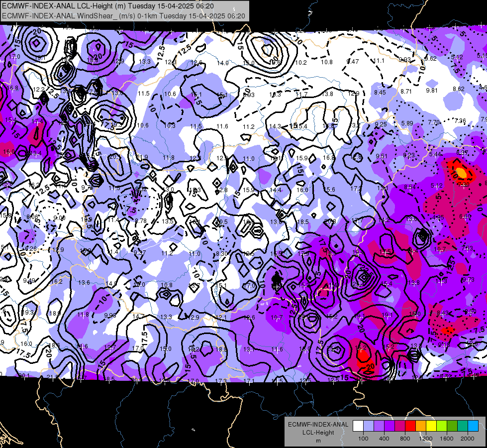Click the grid value 5.44
The image size is (487, 448).
pos(435,154)
